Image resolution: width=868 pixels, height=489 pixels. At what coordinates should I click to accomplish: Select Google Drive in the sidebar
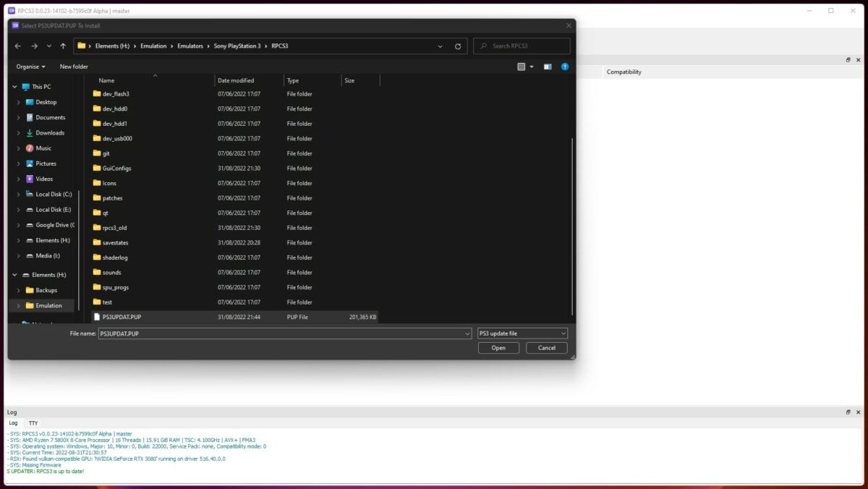(54, 225)
